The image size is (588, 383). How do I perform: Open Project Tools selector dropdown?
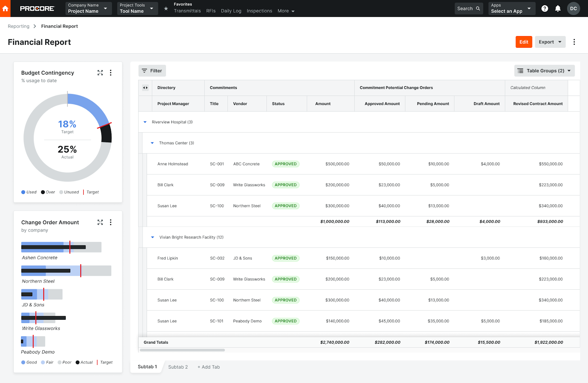(x=137, y=8)
